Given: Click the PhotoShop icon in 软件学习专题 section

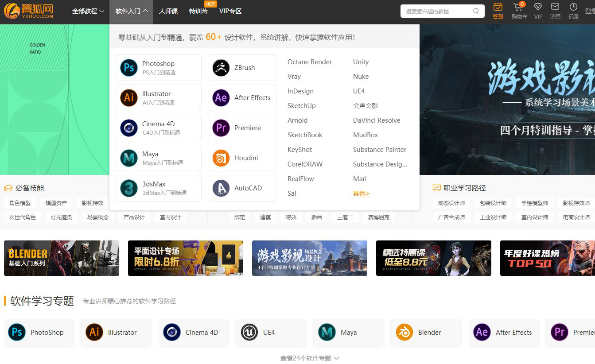Looking at the screenshot, I should tap(17, 332).
